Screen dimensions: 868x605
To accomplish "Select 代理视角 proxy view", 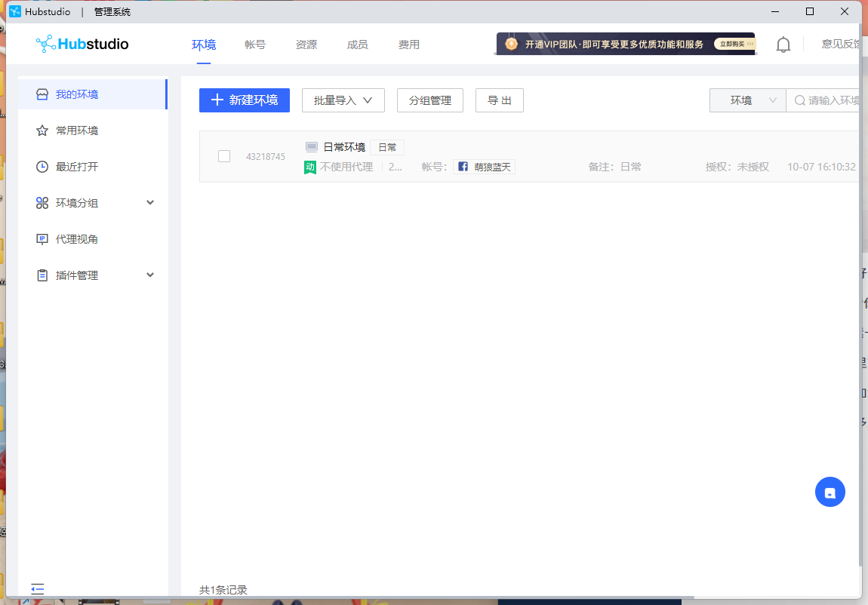I will 78,238.
